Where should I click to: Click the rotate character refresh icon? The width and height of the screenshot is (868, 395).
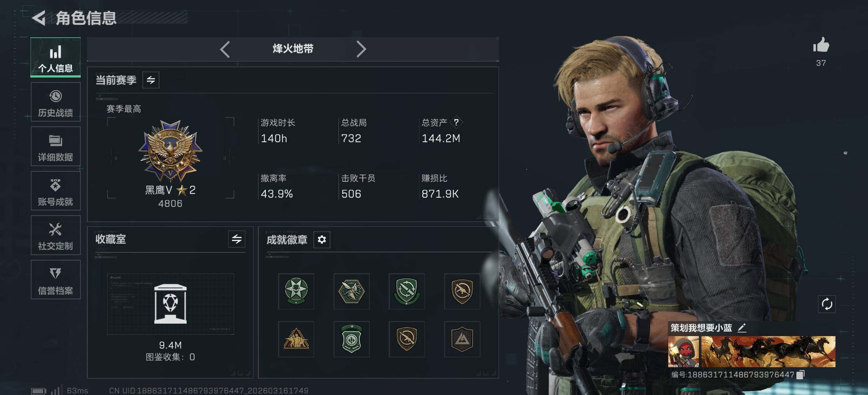coord(827,304)
